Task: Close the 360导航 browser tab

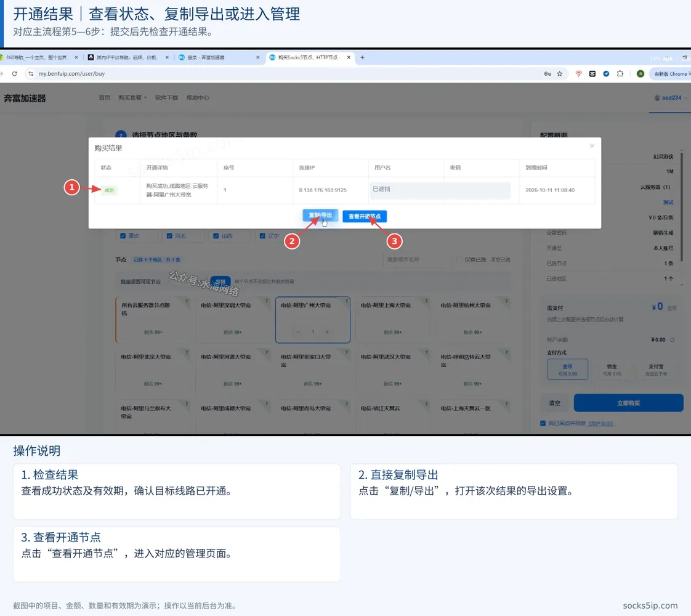Action: click(76, 57)
